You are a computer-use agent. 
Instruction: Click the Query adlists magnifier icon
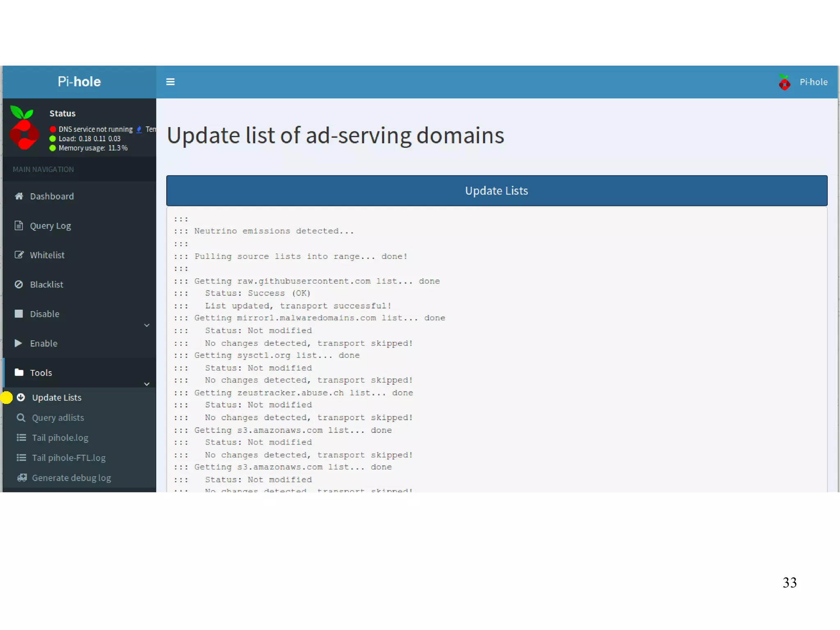21,417
